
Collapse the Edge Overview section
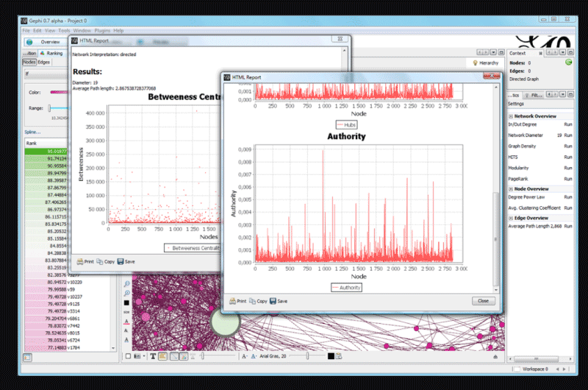pos(511,218)
